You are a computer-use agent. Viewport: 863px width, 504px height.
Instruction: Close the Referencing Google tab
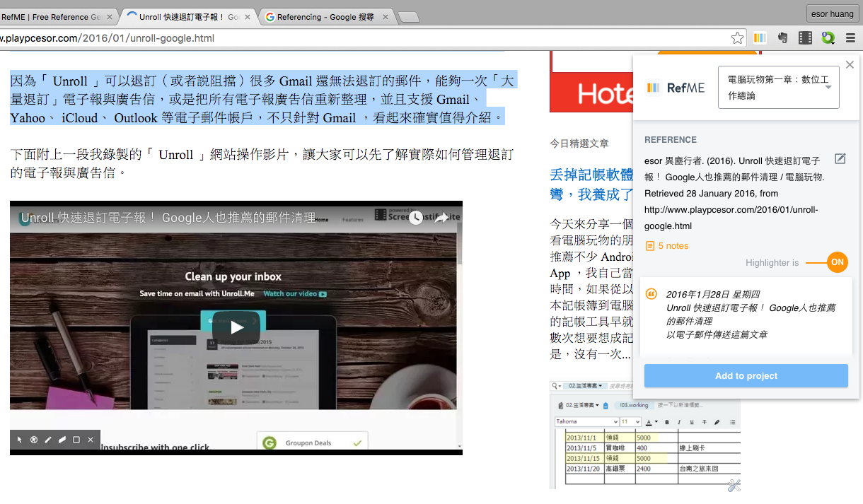coord(386,17)
